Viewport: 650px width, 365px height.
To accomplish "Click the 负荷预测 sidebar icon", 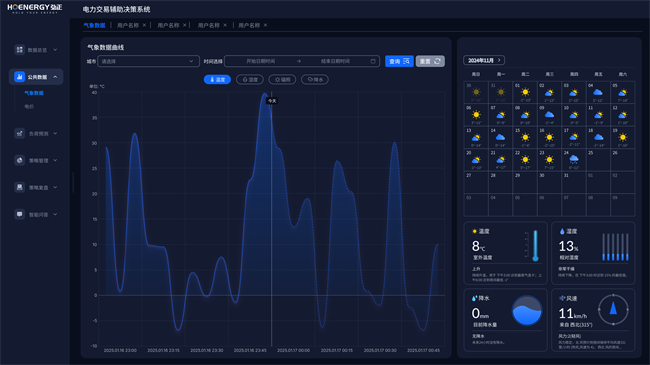I will pyautogui.click(x=19, y=133).
